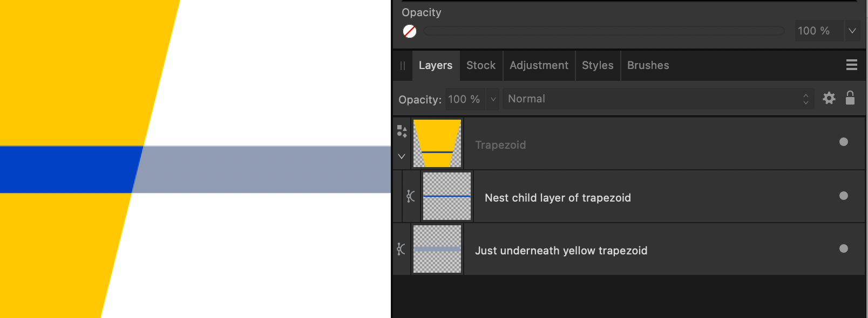Click the layer blend options gear icon
Screen dimensions: 868x318
point(829,98)
